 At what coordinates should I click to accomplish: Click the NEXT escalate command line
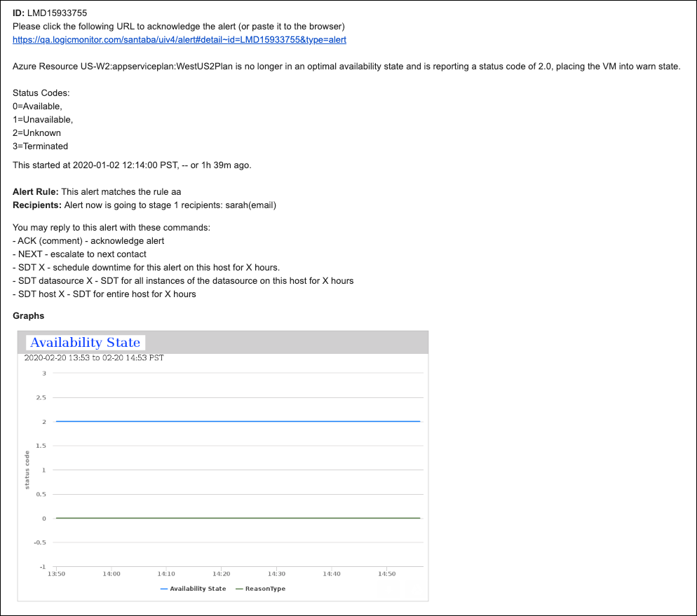79,254
